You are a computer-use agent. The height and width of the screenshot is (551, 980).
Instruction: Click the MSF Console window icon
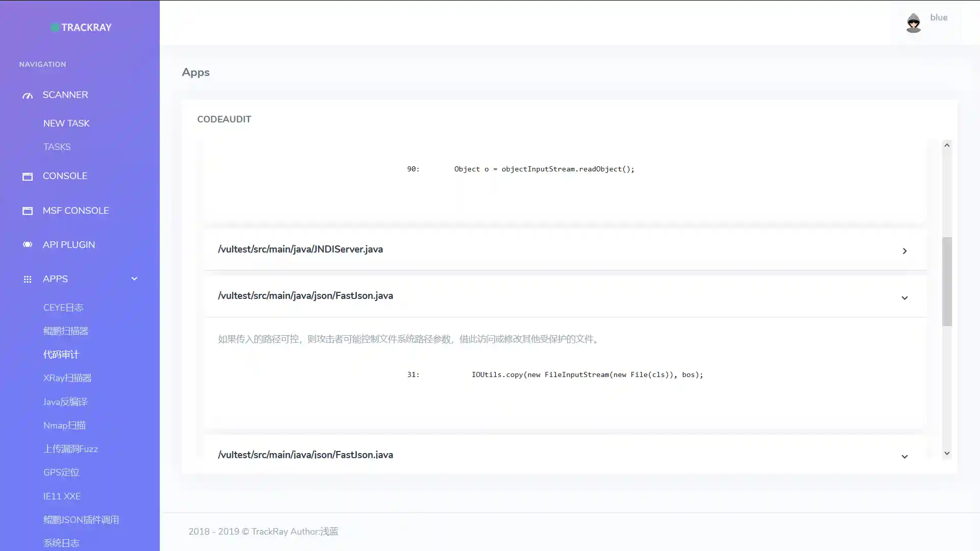[x=28, y=211]
